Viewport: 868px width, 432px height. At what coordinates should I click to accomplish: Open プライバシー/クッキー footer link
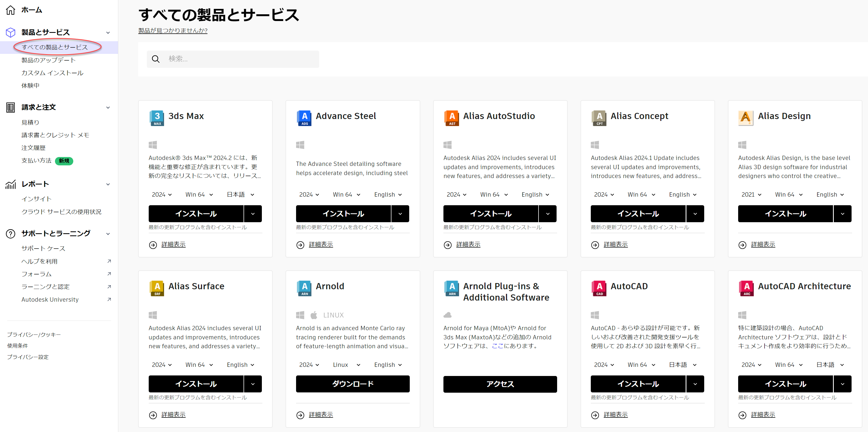click(34, 335)
